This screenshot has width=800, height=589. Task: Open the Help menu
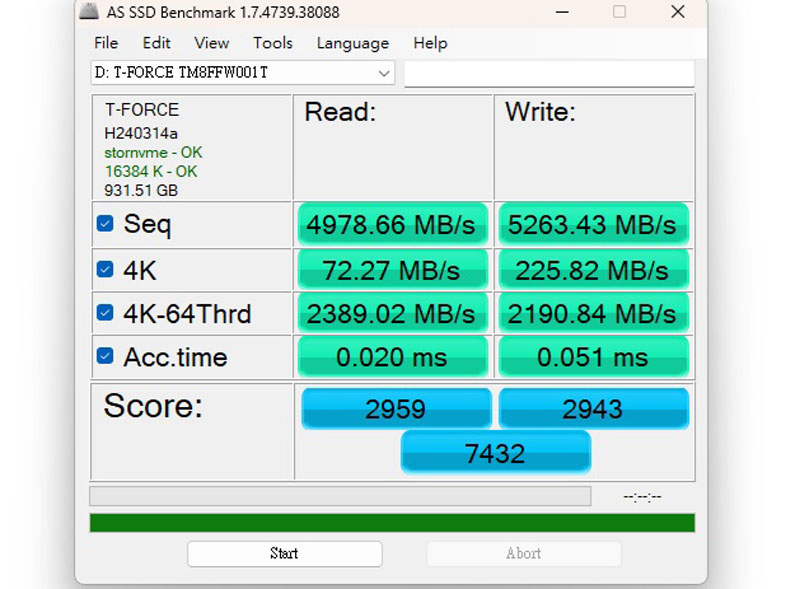coord(430,43)
